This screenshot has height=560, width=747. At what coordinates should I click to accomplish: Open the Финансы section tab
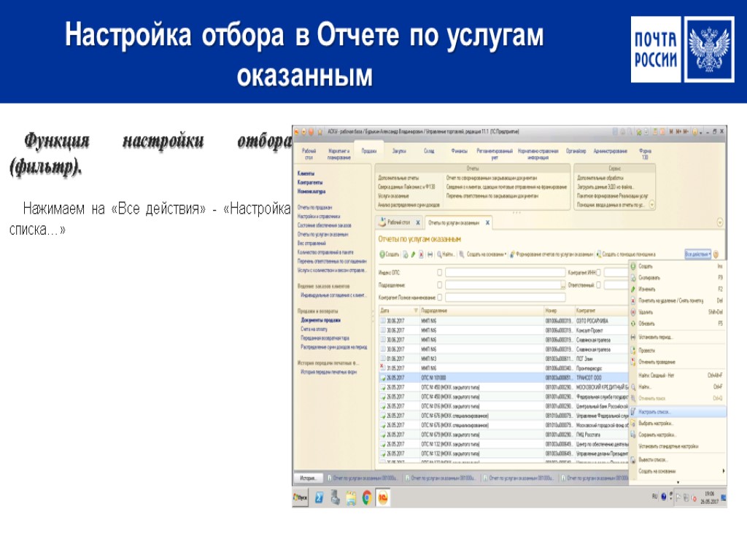pyautogui.click(x=460, y=151)
